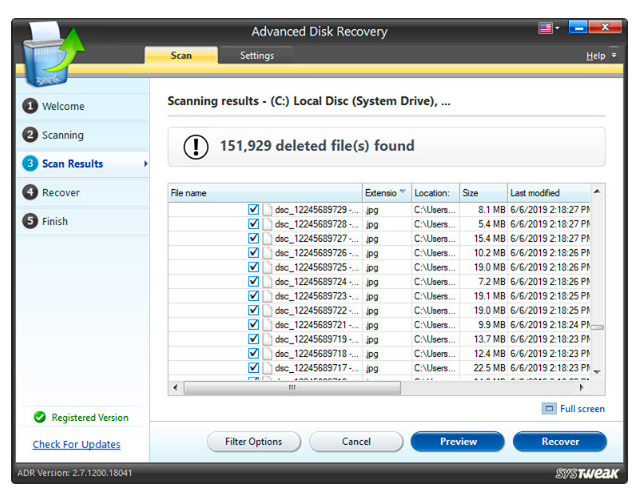Open the Help dropdown arrow
Image resolution: width=639 pixels, height=493 pixels.
point(614,55)
